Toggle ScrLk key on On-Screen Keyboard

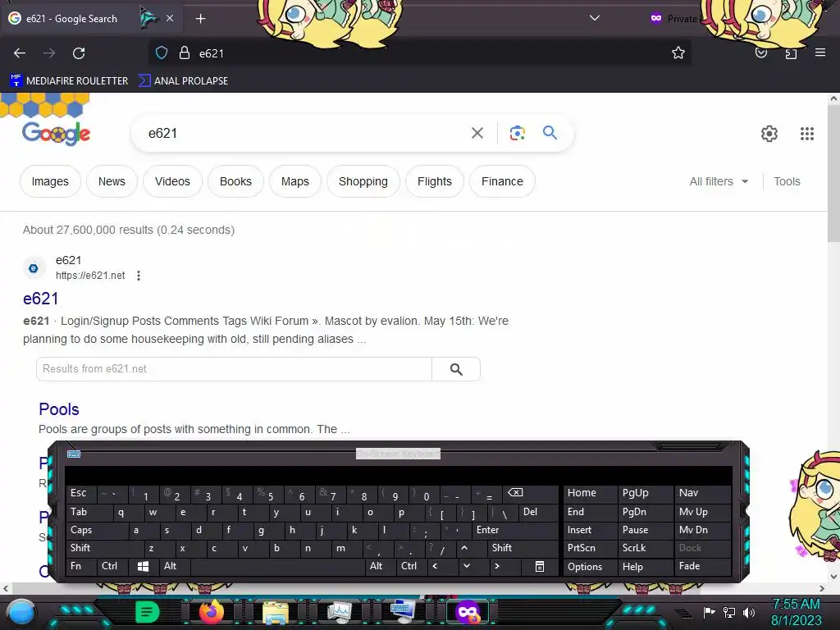point(645,548)
